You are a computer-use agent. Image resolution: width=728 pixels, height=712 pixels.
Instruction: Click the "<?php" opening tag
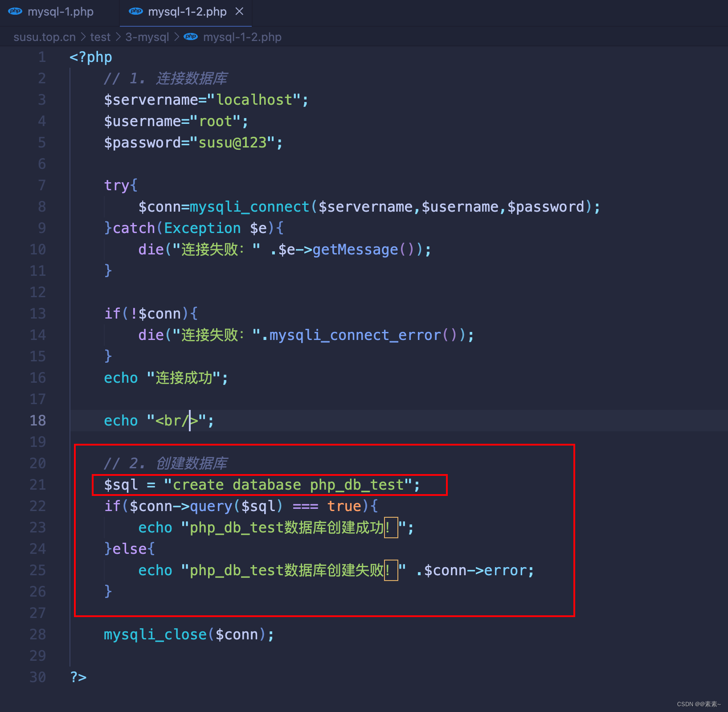point(91,57)
